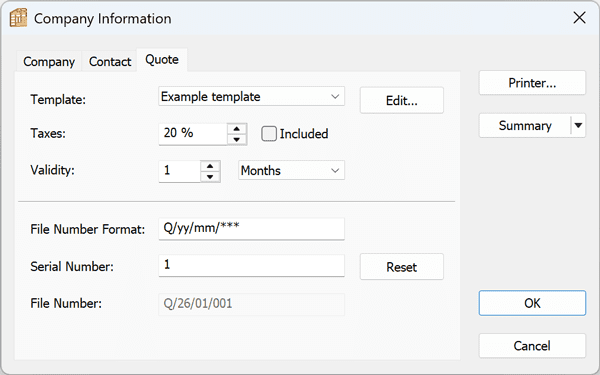Click the File Number Format: label
Image resolution: width=600 pixels, height=375 pixels.
pyautogui.click(x=88, y=229)
